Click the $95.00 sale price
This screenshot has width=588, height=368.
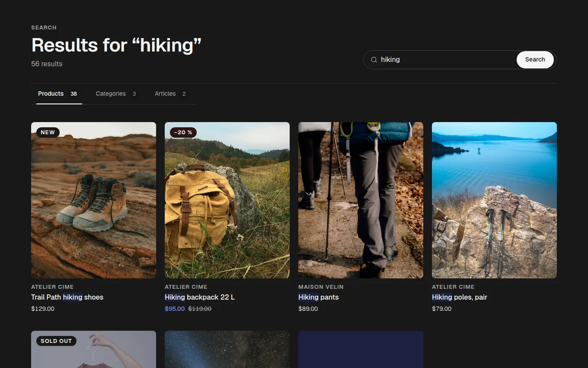click(175, 309)
